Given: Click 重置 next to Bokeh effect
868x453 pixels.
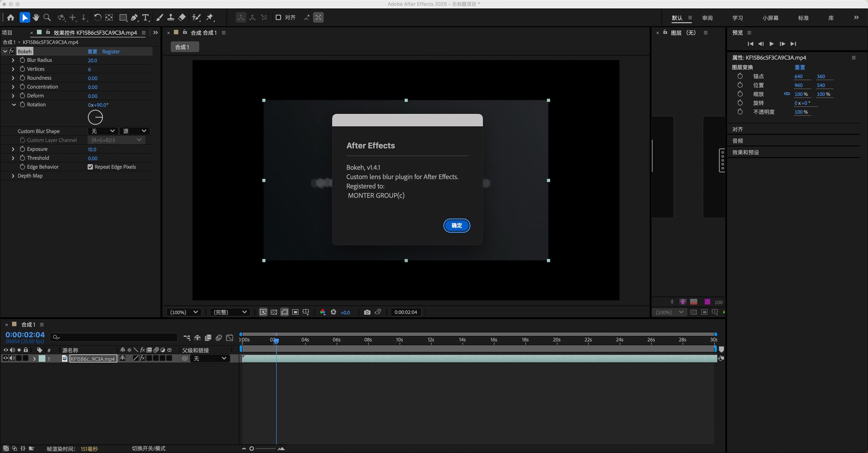Looking at the screenshot, I should coord(92,52).
